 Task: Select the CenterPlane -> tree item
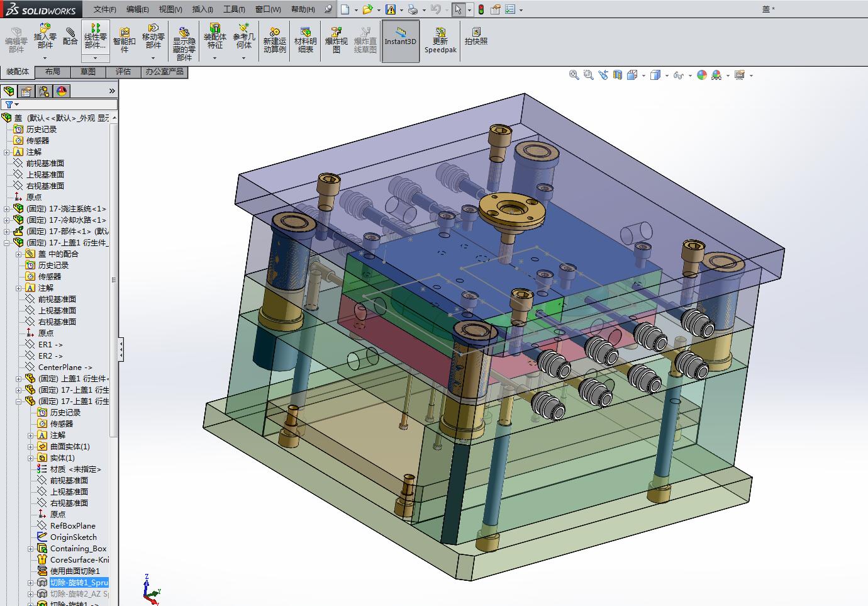point(65,368)
